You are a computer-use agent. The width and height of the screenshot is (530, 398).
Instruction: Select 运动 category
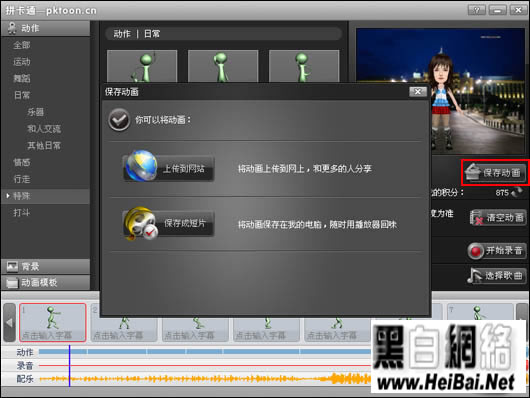[22, 62]
